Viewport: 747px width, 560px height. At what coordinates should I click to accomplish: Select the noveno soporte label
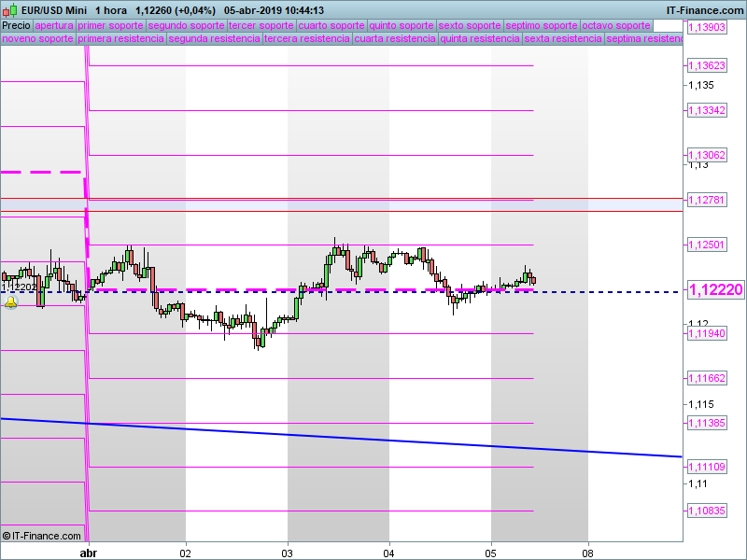click(x=37, y=39)
